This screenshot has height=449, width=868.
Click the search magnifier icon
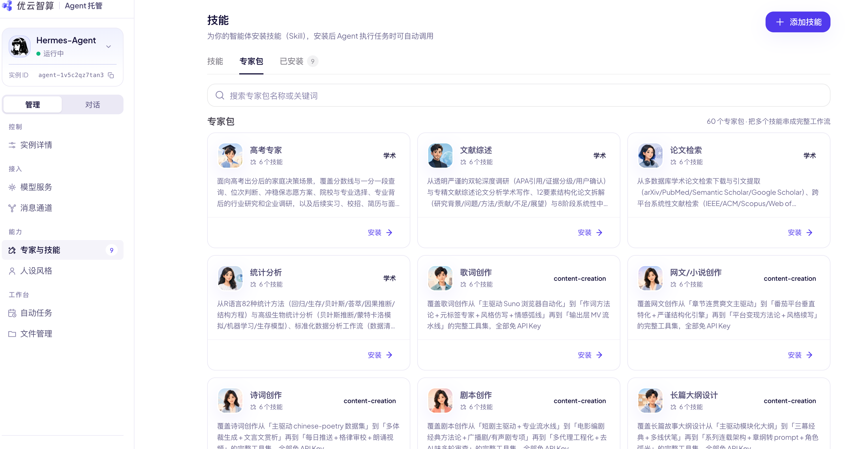pos(220,96)
